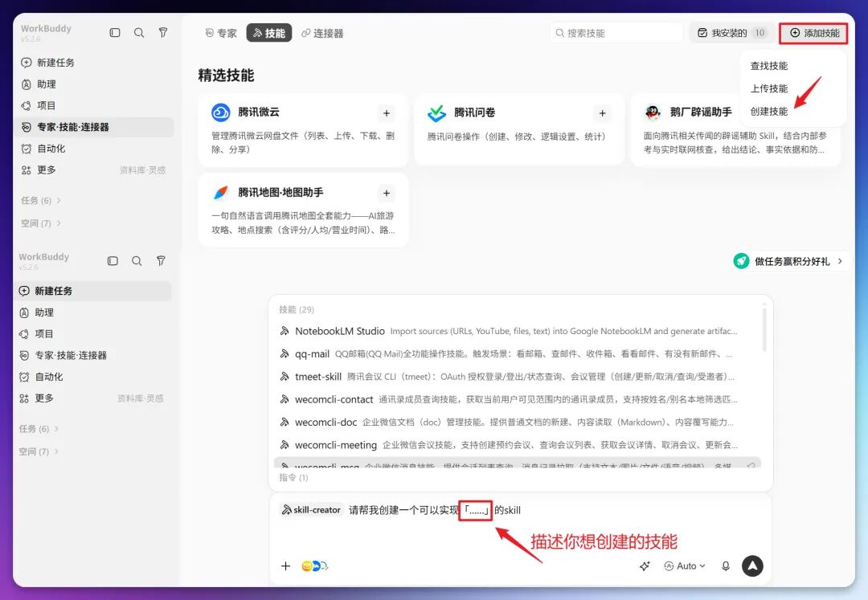Image resolution: width=868 pixels, height=600 pixels.
Task: Click the magnifier icon in the lower sidebar
Action: click(137, 261)
